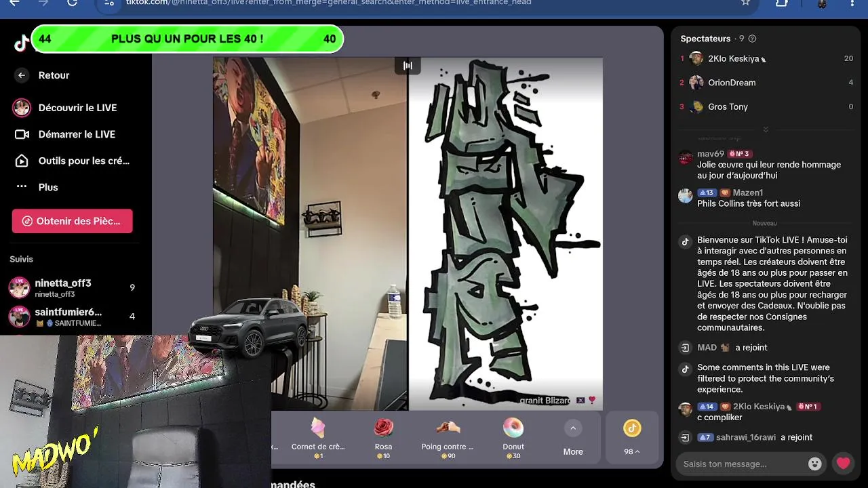The height and width of the screenshot is (488, 868).
Task: Click the tiktok.com address bar URL
Action: click(328, 3)
